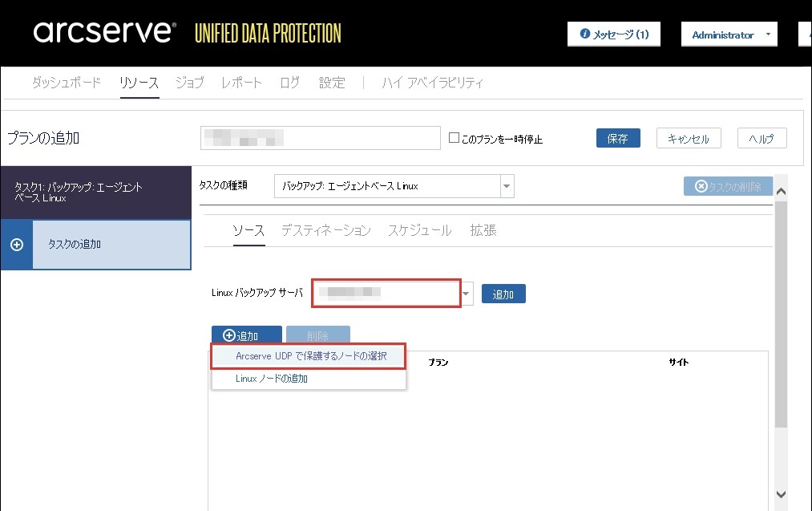Switch to デスティネーション sub-tab

tap(326, 230)
